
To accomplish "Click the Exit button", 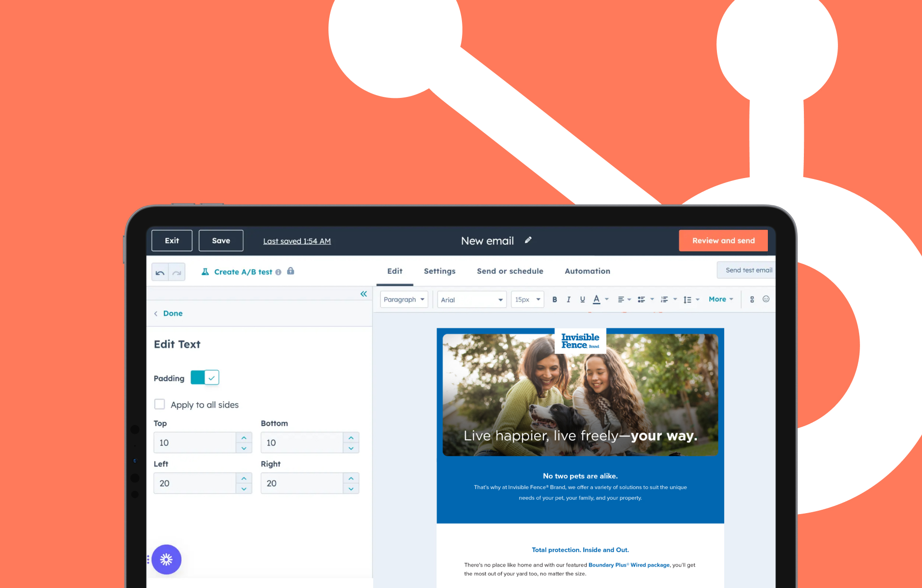I will pos(172,240).
